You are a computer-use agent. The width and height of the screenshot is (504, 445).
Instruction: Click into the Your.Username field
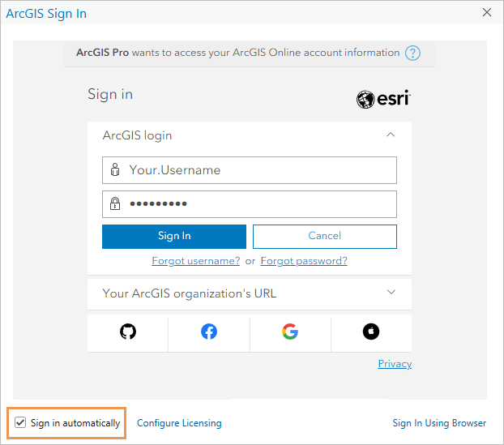pyautogui.click(x=259, y=170)
